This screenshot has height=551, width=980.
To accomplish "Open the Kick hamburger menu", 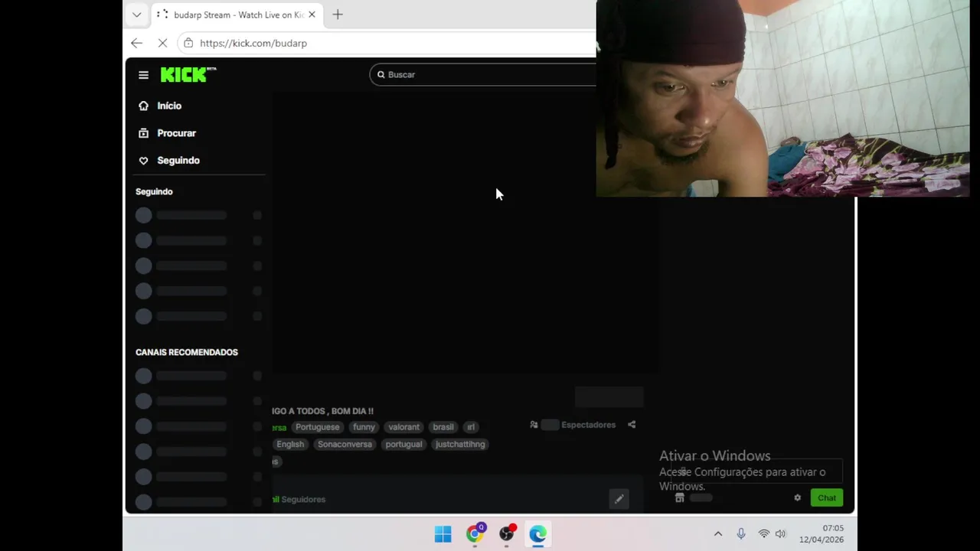I will click(143, 75).
